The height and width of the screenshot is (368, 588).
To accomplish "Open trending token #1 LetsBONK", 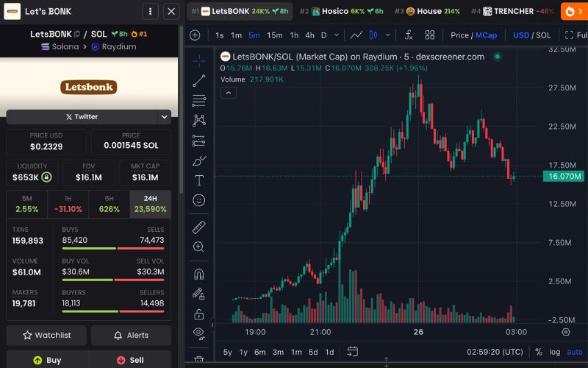I will tap(240, 12).
